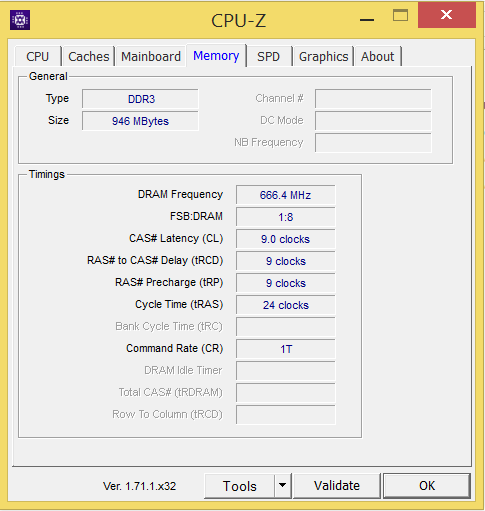Select the Mainboard tab
Screen dimensions: 485x511
click(x=151, y=56)
